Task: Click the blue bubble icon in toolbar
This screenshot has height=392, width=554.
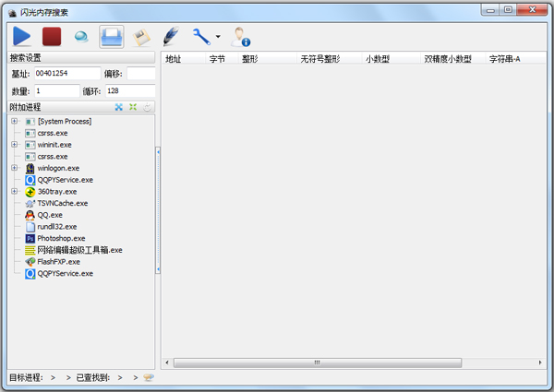Action: point(81,37)
